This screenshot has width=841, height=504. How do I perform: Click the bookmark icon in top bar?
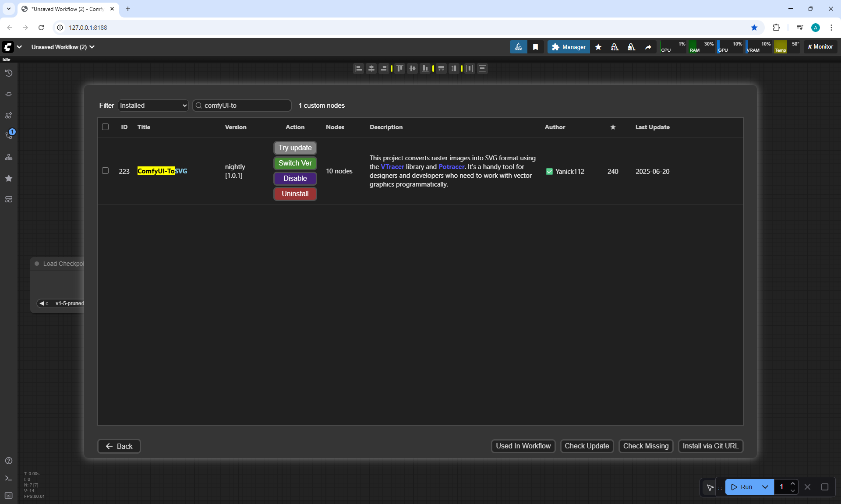tap(535, 47)
